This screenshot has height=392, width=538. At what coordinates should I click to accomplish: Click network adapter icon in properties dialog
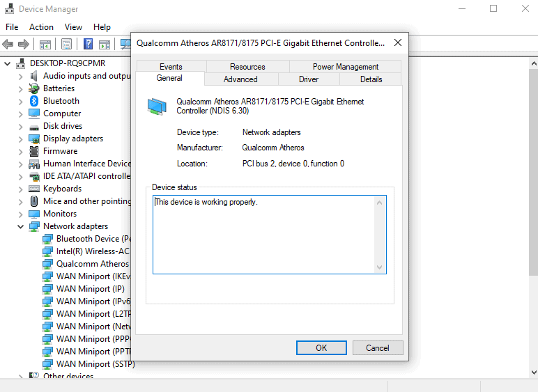(157, 107)
